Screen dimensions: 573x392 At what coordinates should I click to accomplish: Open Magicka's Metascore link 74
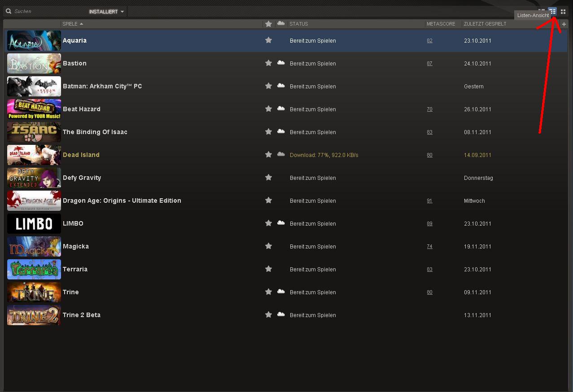pyautogui.click(x=429, y=247)
